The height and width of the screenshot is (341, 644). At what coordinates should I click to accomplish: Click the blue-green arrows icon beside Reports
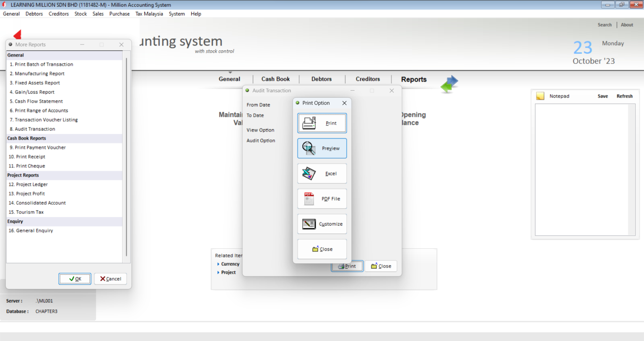tap(449, 83)
